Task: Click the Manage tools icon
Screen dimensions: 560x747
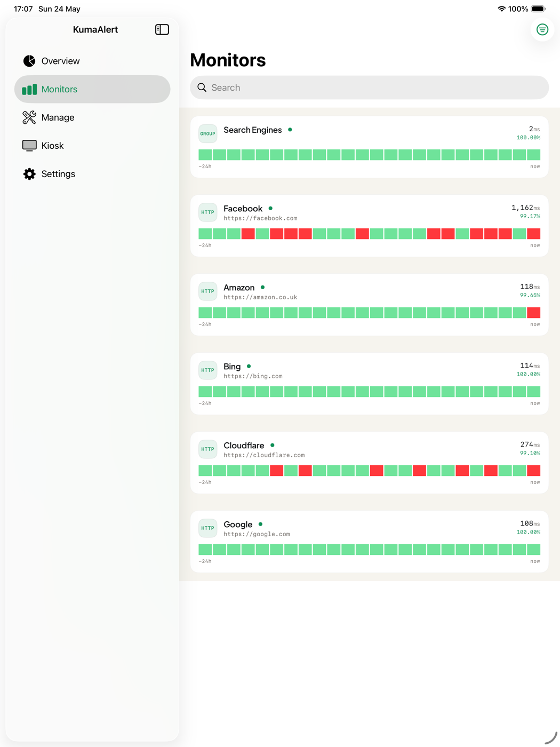Action: [29, 117]
